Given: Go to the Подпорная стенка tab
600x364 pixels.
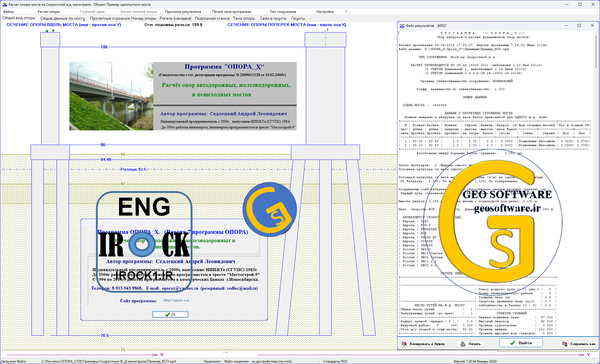Looking at the screenshot, I should [212, 18].
